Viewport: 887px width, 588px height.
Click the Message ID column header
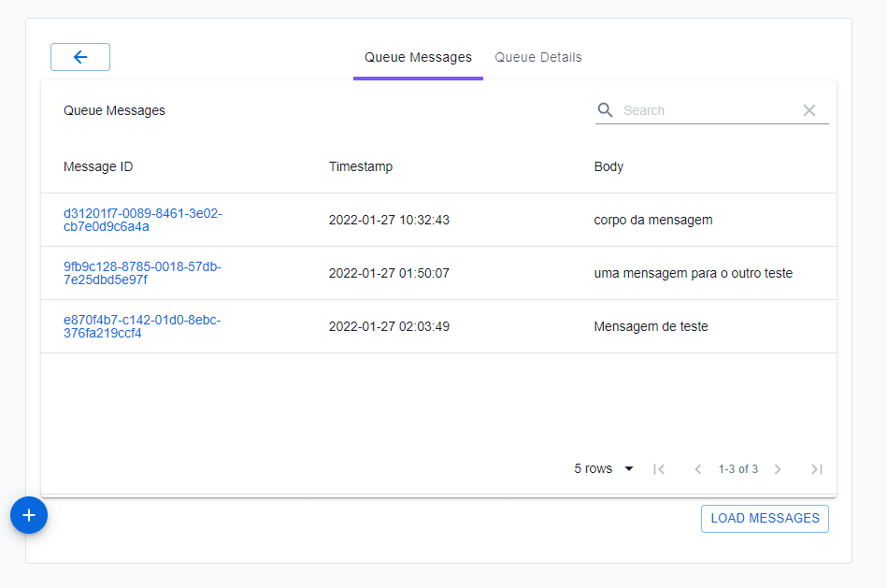tap(98, 166)
